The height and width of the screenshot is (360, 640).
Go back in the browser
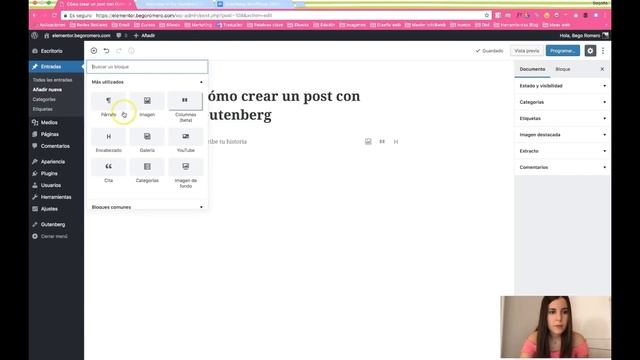tap(35, 15)
